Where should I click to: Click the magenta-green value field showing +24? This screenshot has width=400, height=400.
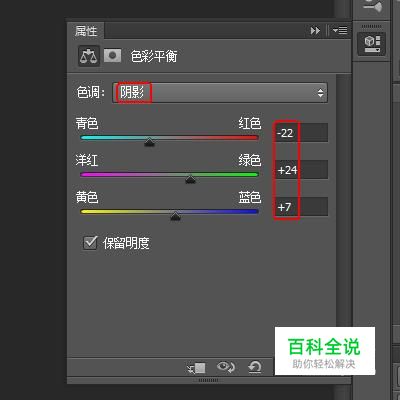coord(301,170)
